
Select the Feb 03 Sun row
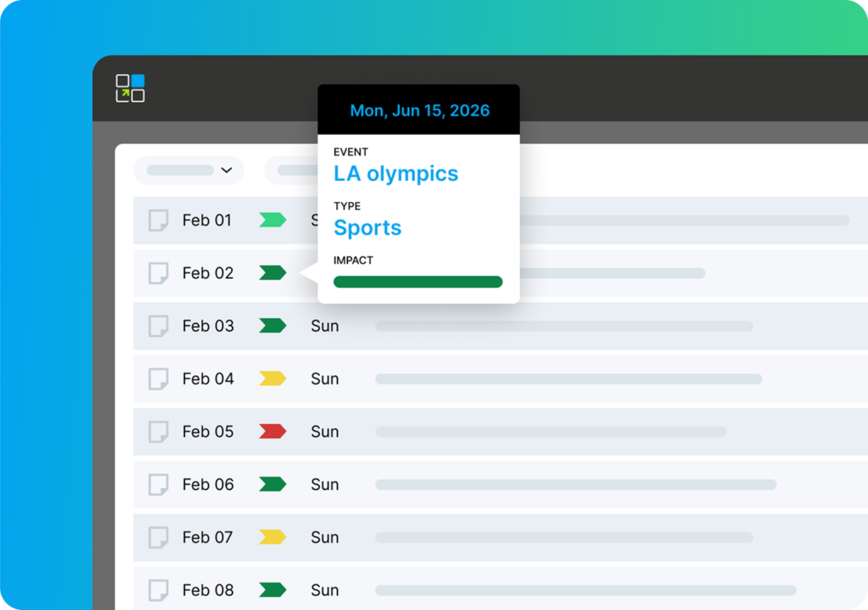[x=325, y=326]
